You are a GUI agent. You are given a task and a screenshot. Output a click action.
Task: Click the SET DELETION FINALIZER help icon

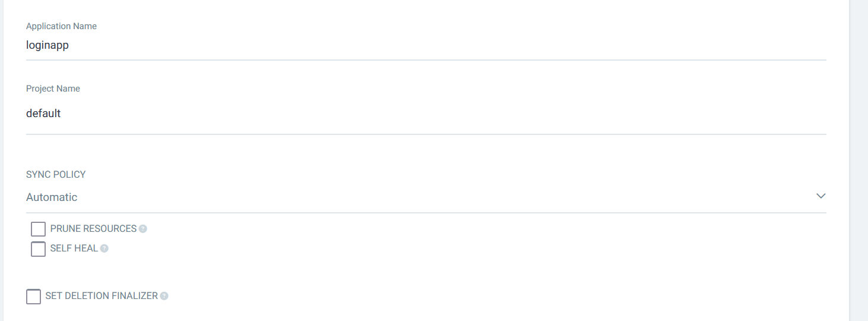164,296
